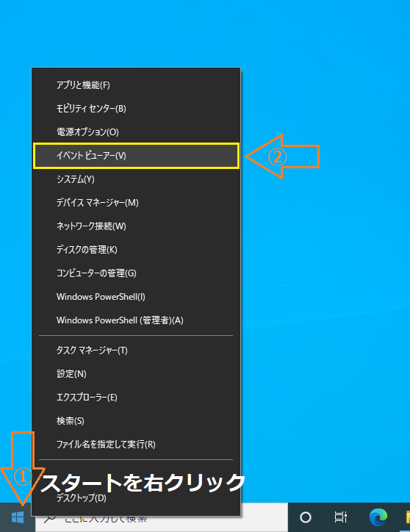Launch Windows PowerShell(I)
This screenshot has height=532, width=410.
coord(136,297)
